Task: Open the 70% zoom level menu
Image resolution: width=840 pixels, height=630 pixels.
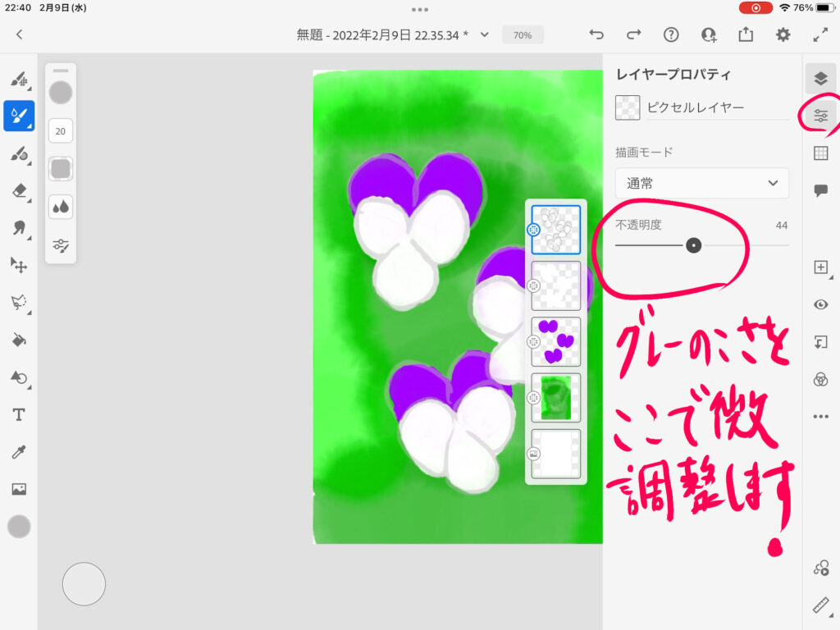Action: [523, 35]
